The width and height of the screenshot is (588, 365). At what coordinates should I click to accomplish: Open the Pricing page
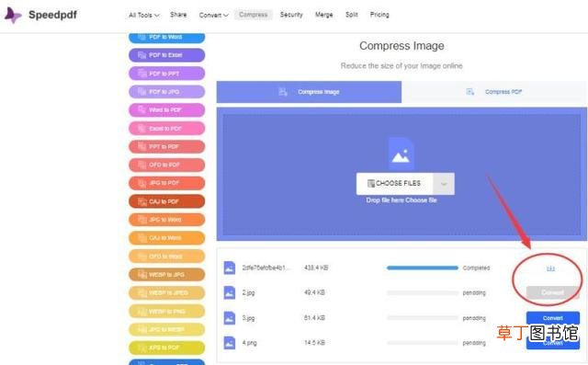[379, 15]
